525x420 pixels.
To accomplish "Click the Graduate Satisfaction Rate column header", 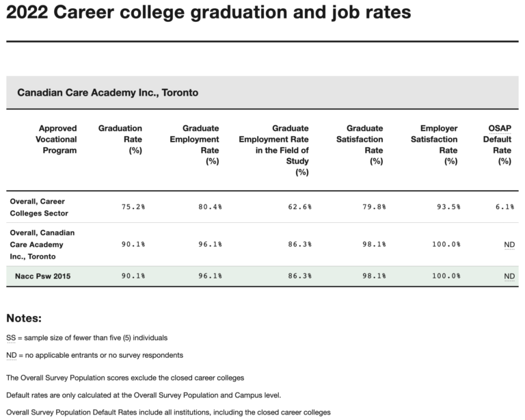I will click(x=364, y=145).
